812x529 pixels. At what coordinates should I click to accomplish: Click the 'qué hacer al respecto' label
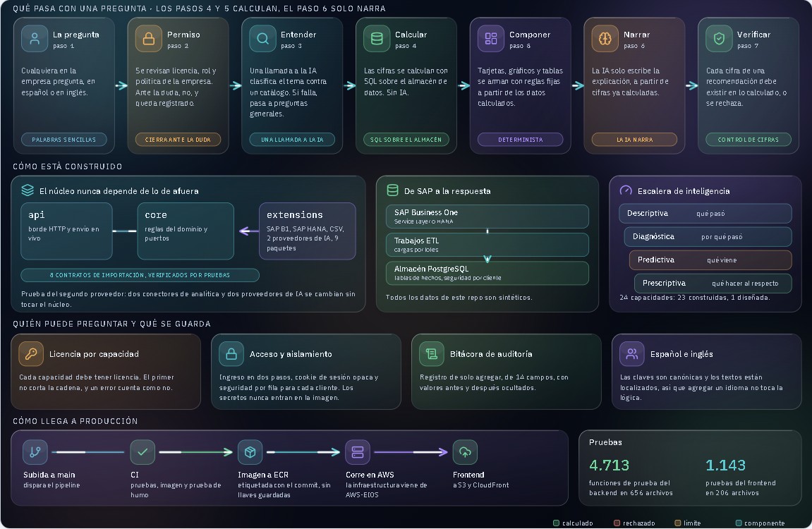745,284
